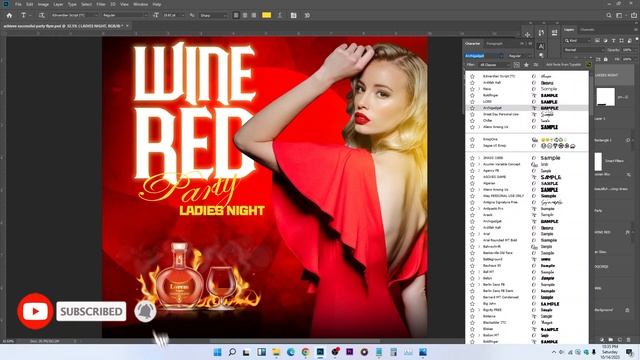
Task: Show favorite fonts star filter
Action: pyautogui.click(x=527, y=65)
